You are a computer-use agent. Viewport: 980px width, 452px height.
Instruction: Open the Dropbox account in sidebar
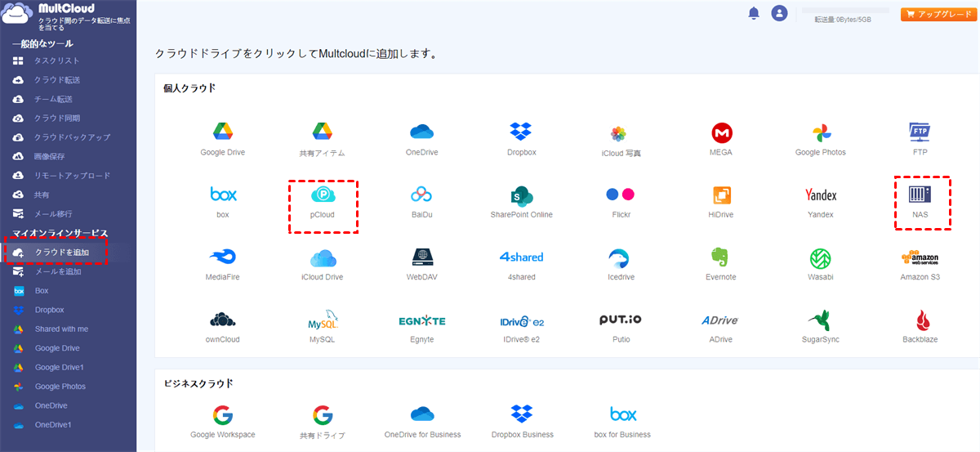pyautogui.click(x=49, y=310)
